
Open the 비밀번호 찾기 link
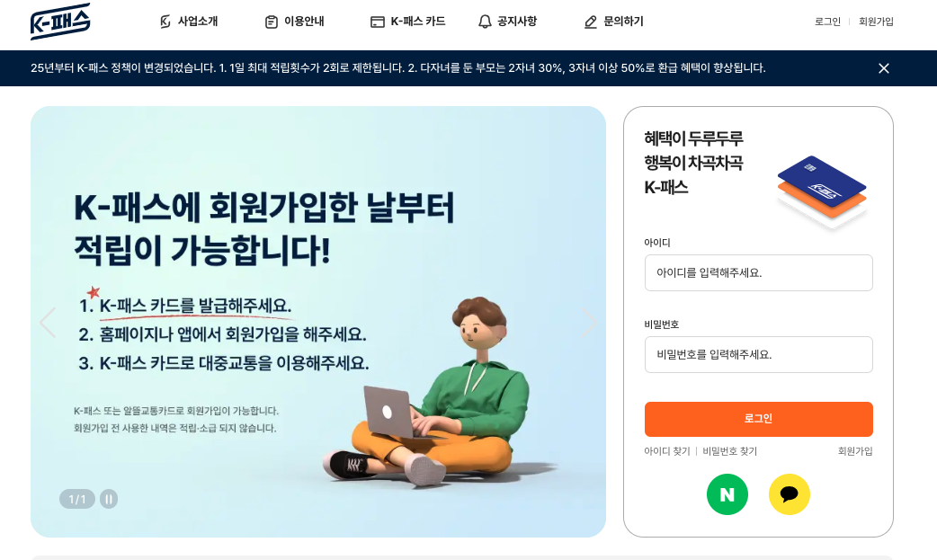coord(729,451)
